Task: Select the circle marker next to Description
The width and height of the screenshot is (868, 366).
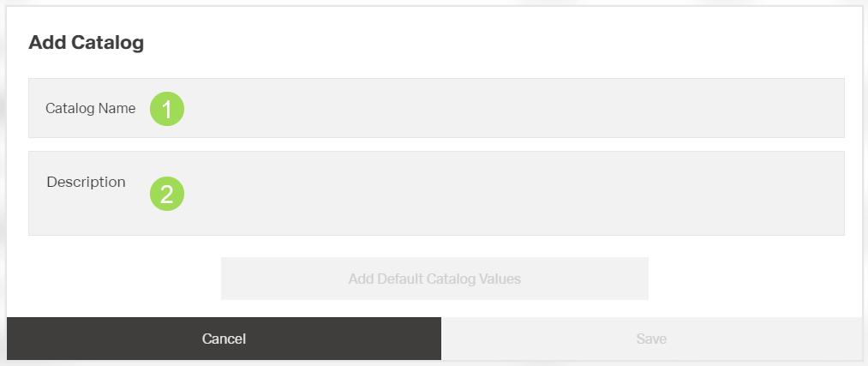Action: [x=167, y=194]
